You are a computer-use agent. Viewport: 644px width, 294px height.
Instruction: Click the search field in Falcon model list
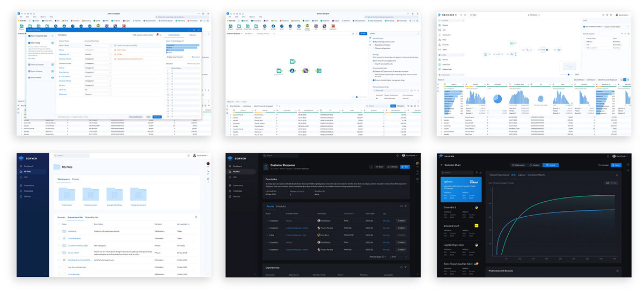[x=457, y=173]
